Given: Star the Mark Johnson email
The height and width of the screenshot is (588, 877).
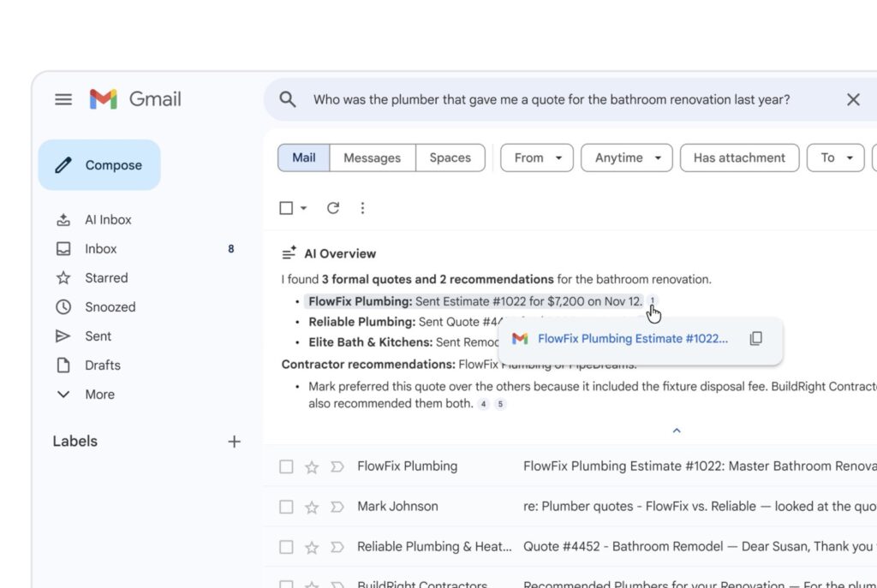Looking at the screenshot, I should click(312, 507).
